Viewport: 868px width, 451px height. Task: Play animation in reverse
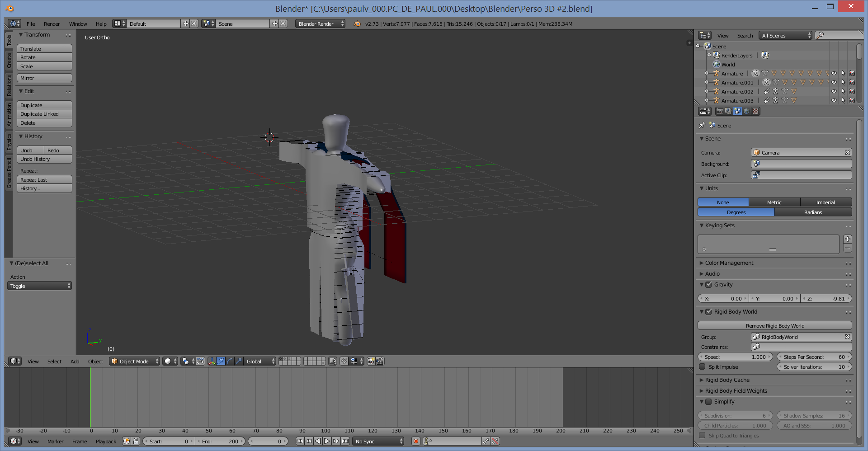point(318,441)
